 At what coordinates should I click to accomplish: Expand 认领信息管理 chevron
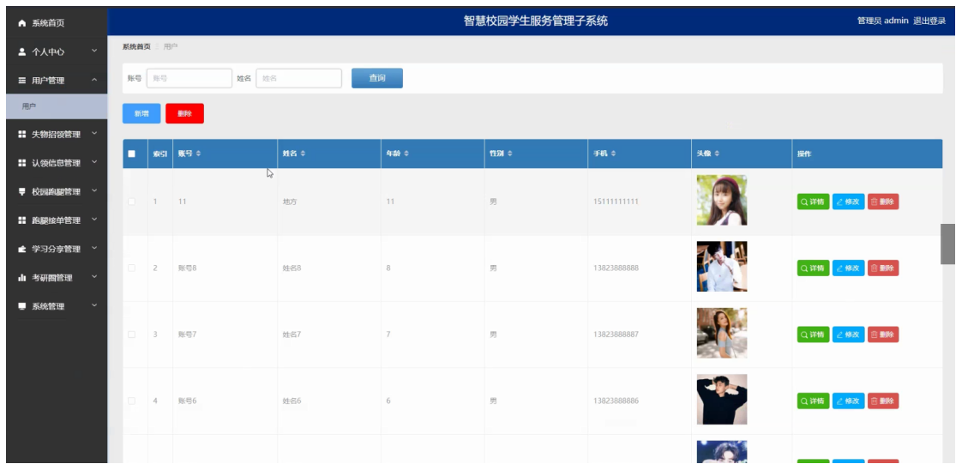coord(94,162)
